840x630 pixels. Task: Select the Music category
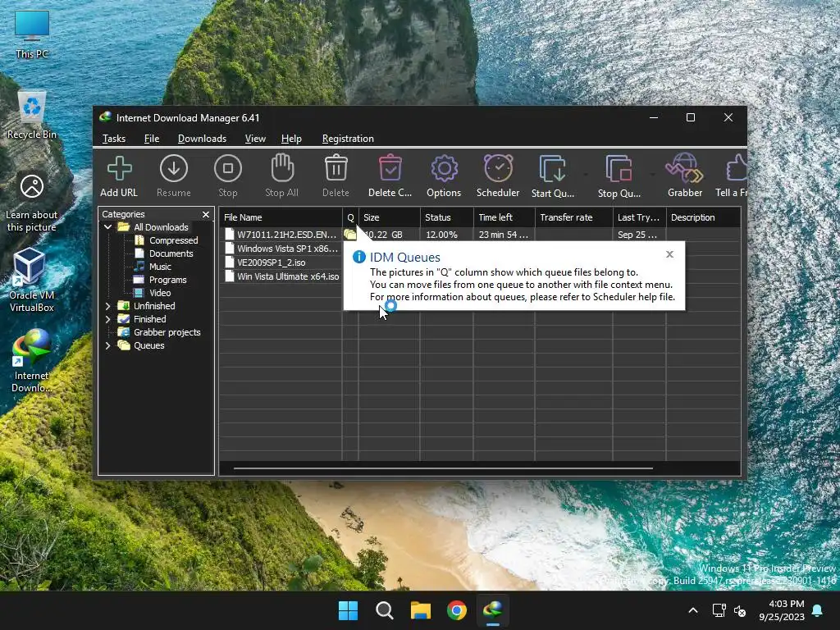153,267
